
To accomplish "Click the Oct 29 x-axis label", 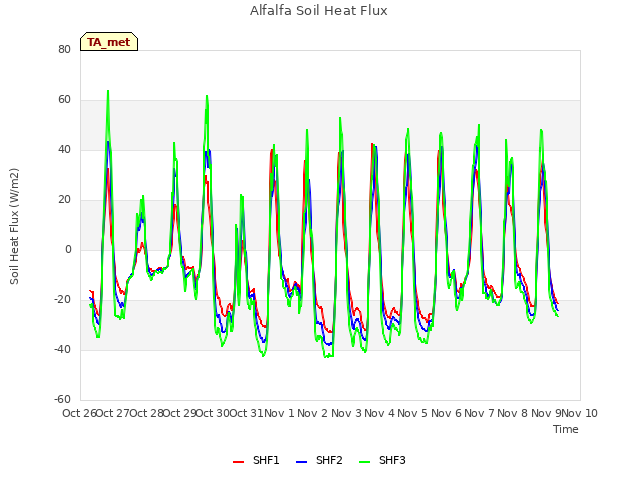I will coord(180,413).
